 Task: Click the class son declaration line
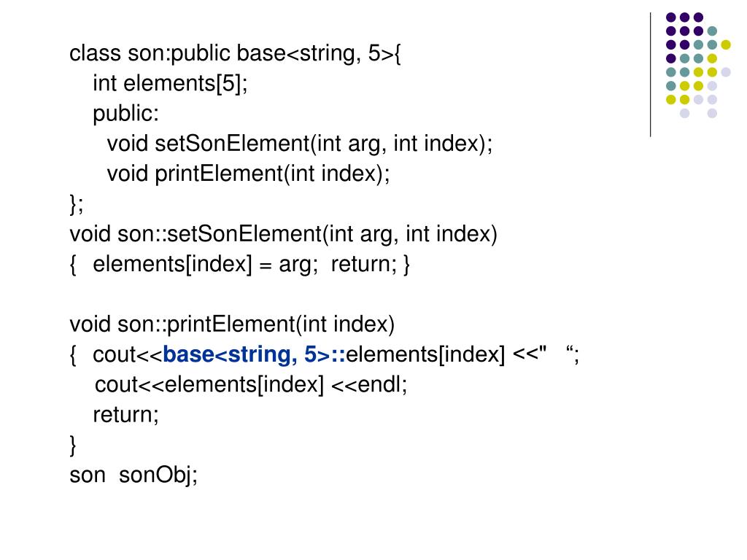point(236,54)
